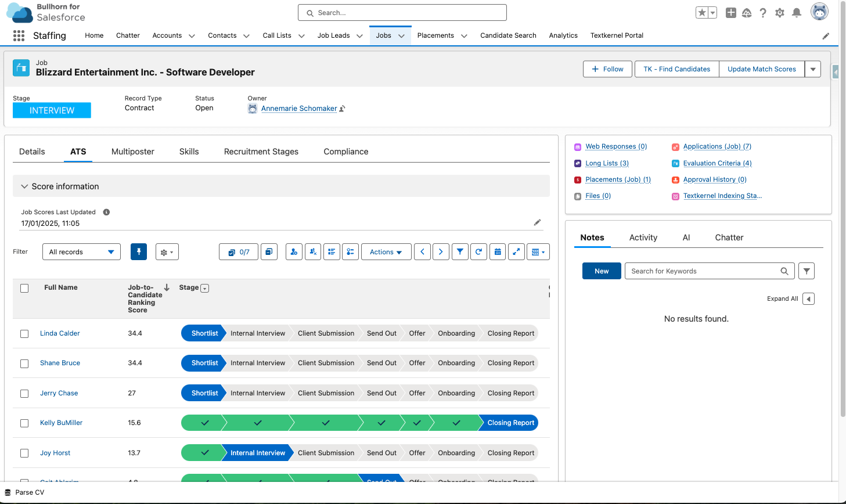Open the user profile avatar
The image size is (846, 504).
(x=819, y=12)
